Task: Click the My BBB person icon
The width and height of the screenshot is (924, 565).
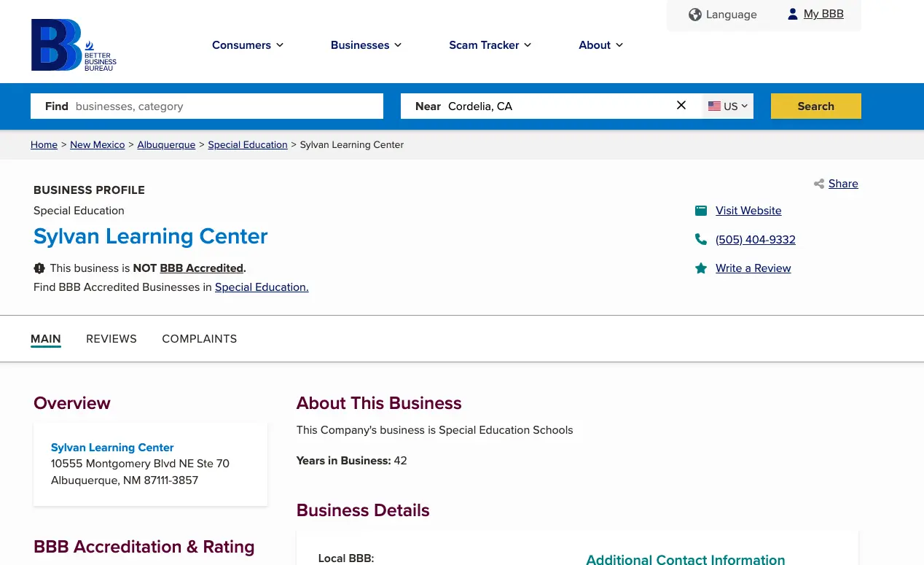Action: (792, 14)
